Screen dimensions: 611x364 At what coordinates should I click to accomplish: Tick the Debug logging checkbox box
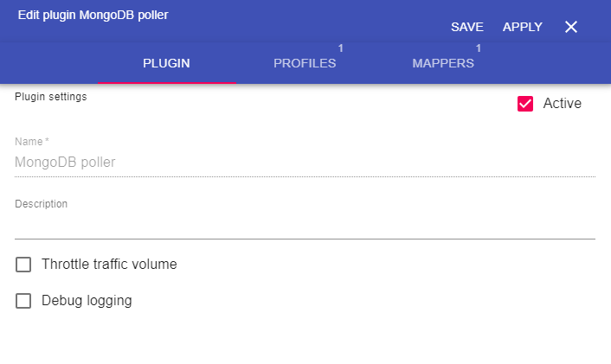tap(24, 301)
